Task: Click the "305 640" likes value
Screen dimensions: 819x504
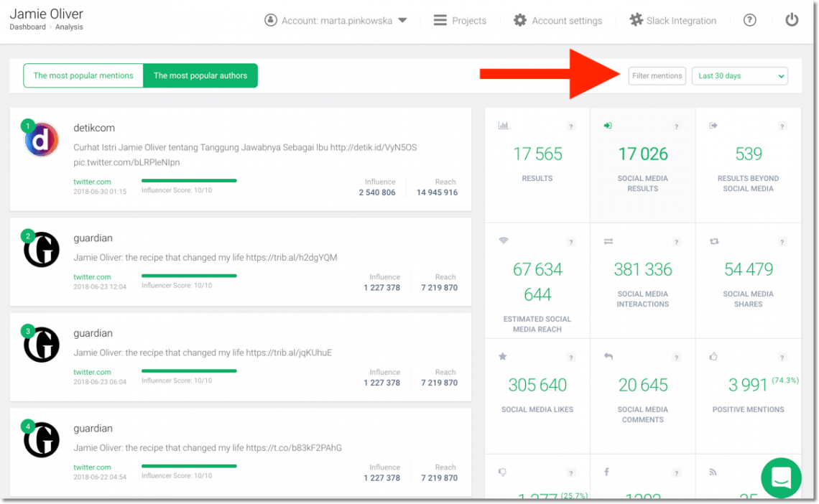Action: point(537,385)
